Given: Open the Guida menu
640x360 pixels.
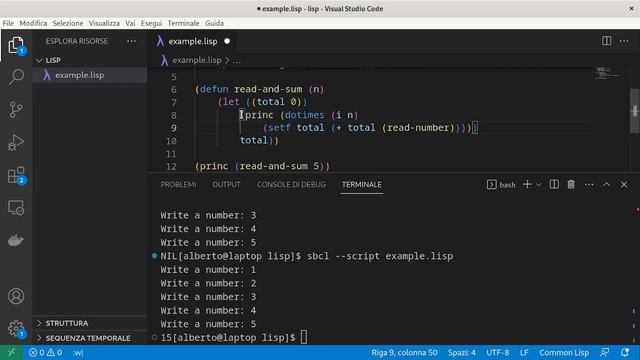Looking at the screenshot, I should pos(214,23).
